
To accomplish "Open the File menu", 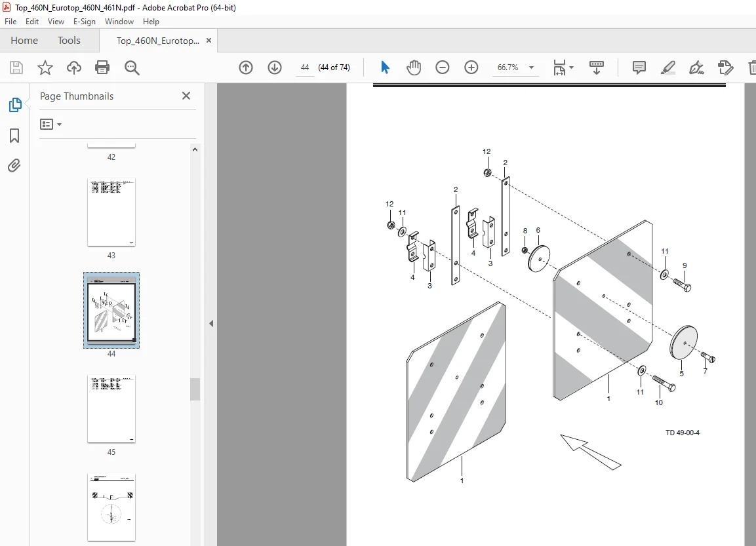I will 10,22.
